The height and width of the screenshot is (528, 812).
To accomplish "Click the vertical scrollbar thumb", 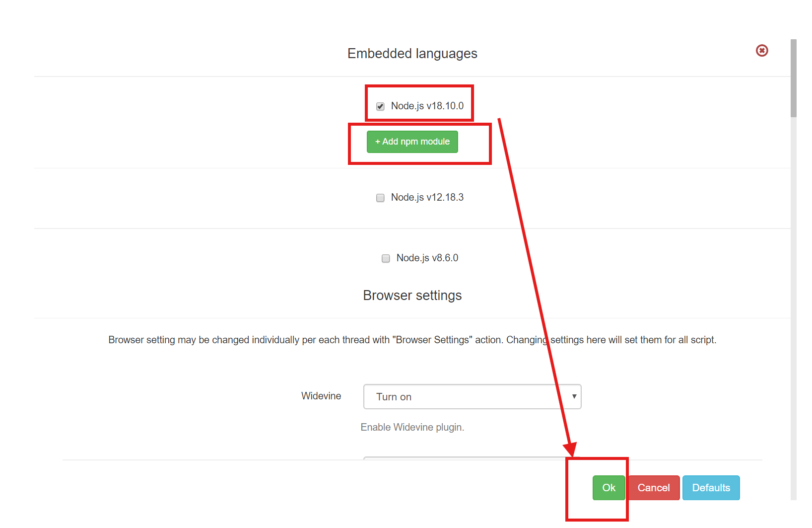I will click(793, 78).
